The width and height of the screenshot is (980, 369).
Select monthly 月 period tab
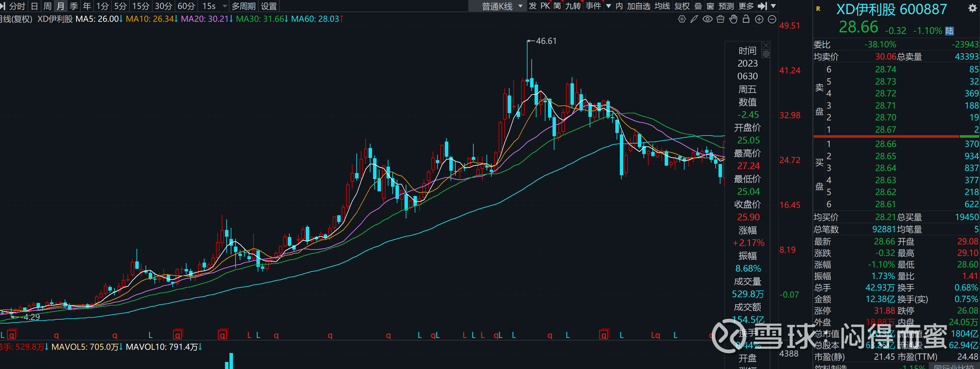pos(61,6)
